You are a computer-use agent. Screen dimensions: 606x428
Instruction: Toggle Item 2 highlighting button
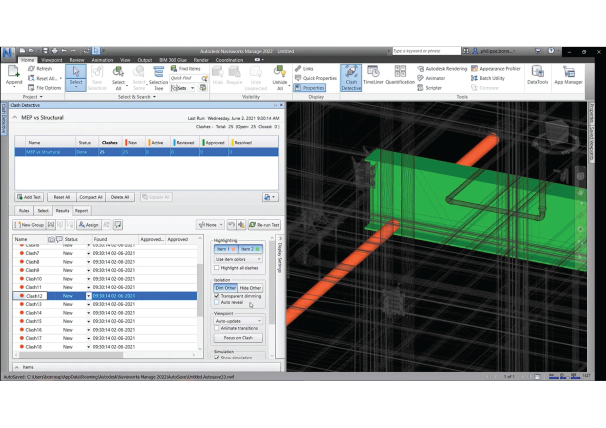(250, 249)
